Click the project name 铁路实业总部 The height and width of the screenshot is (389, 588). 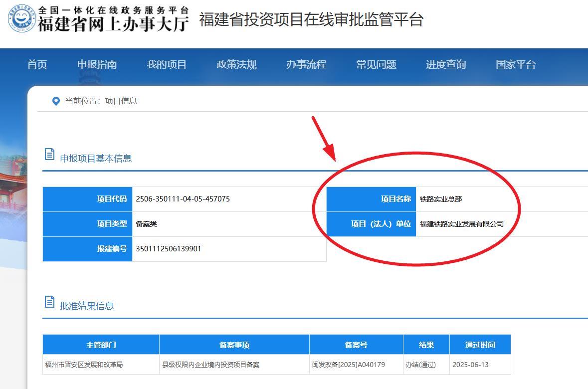coord(441,199)
